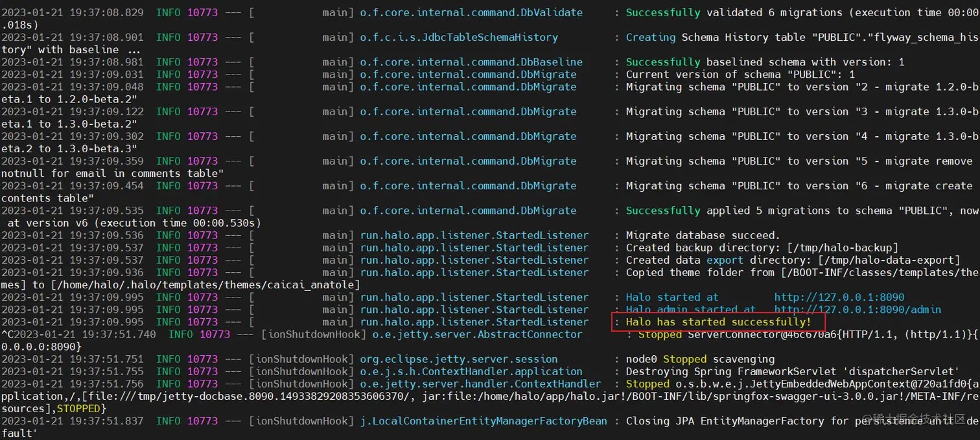Image resolution: width=980 pixels, height=440 pixels.
Task: Click 'j.LocalContainerEntityManagerFactoryBean' logger name
Action: tap(484, 421)
